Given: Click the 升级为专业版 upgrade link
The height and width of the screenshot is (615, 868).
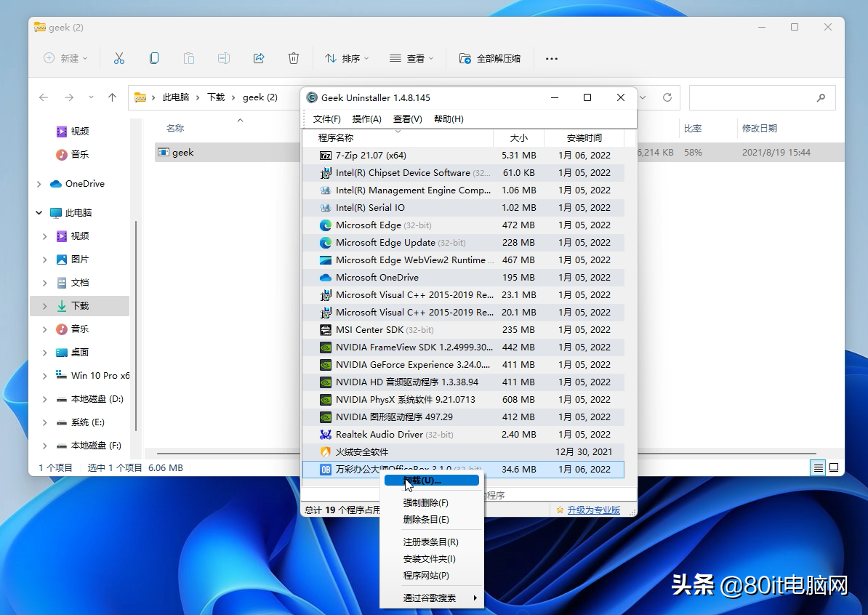Looking at the screenshot, I should [x=593, y=510].
